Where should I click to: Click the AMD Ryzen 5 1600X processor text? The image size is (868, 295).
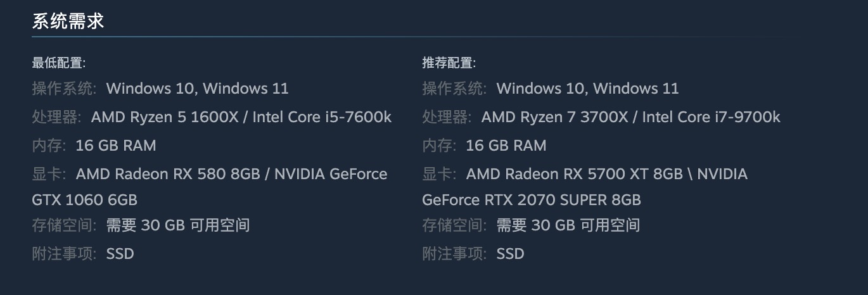point(167,117)
